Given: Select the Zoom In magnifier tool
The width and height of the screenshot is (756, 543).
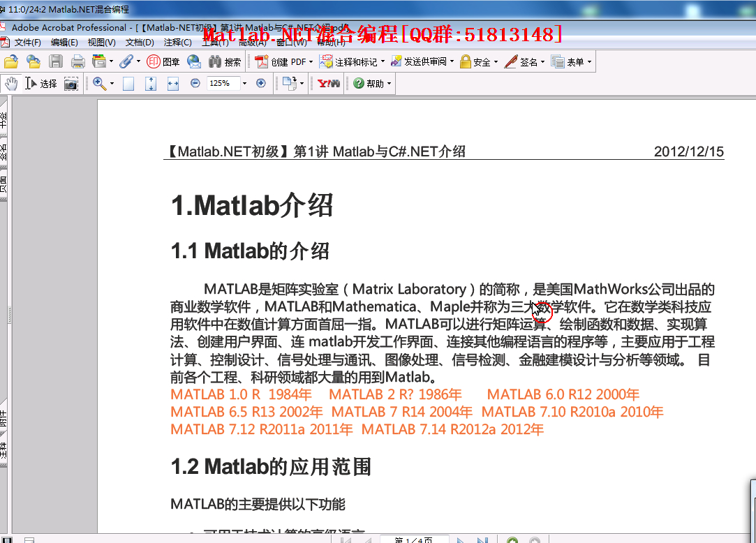Looking at the screenshot, I should [99, 84].
